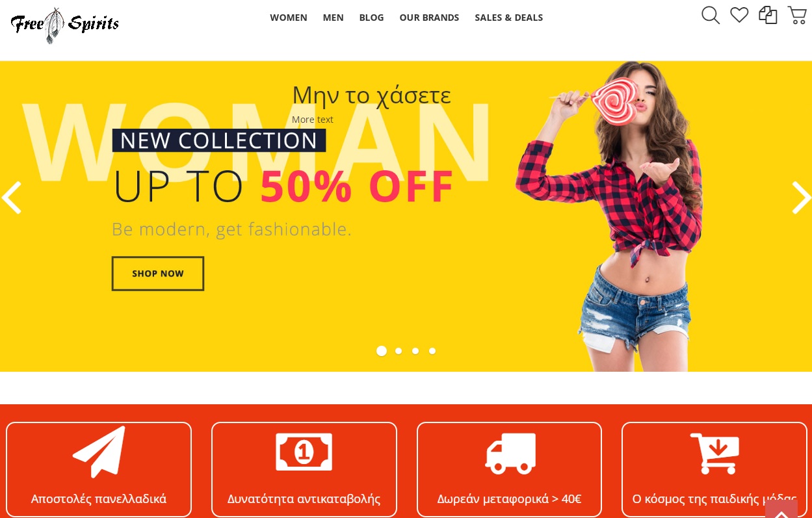Screen dimensions: 812x518
Task: Jump back to top with the up chevron
Action: pyautogui.click(x=781, y=509)
